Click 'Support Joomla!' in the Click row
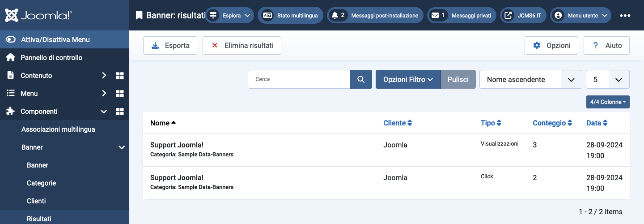 pyautogui.click(x=177, y=178)
